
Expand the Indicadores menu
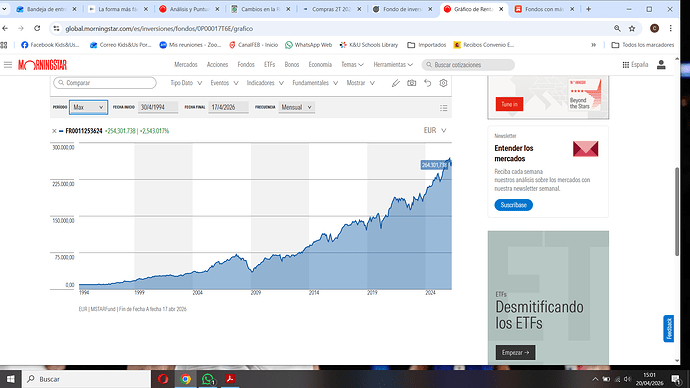[265, 83]
